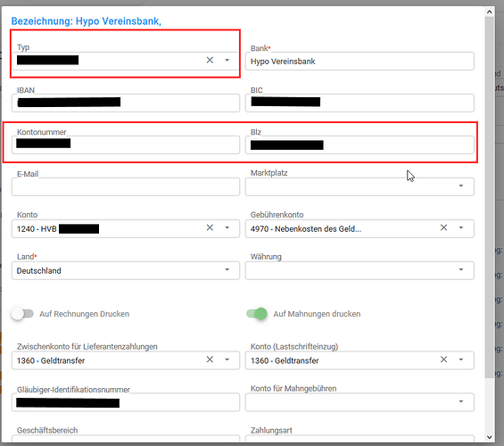Click the IBAN input field
Image resolution: width=504 pixels, height=446 pixels.
tap(126, 103)
